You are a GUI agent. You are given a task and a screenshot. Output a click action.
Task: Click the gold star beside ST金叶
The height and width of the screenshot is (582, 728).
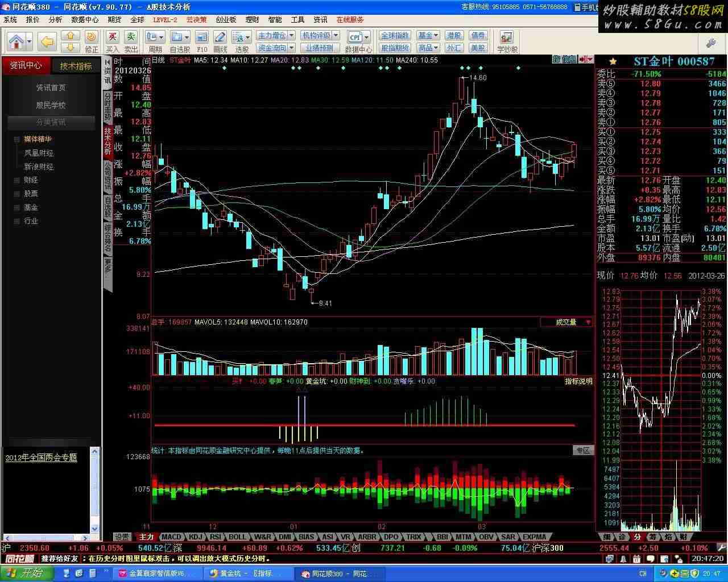(613, 61)
